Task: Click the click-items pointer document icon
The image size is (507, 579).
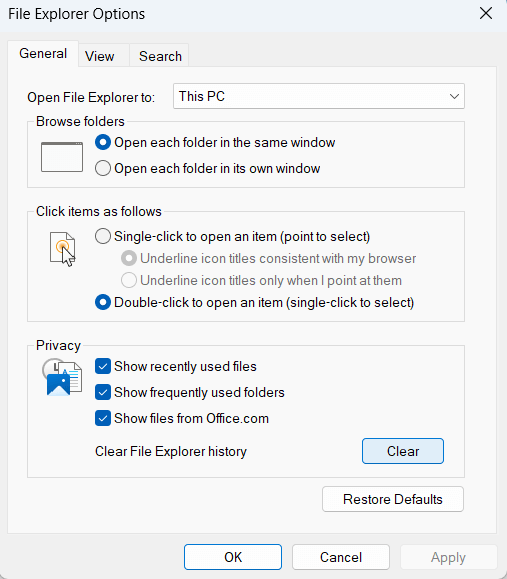Action: 63,249
